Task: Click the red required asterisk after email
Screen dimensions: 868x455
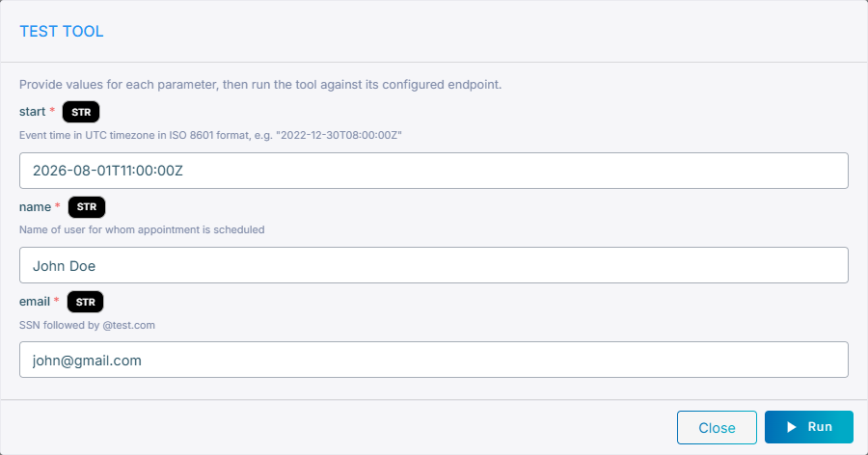Action: click(x=57, y=301)
